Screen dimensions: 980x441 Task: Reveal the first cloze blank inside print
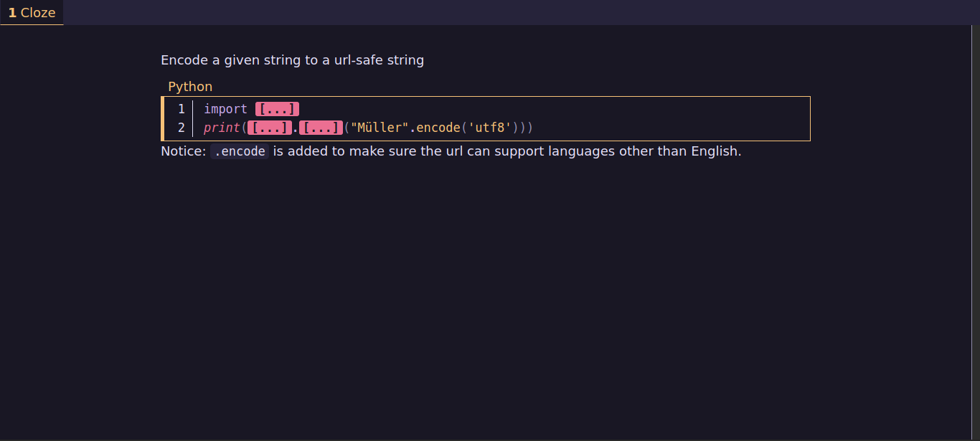(x=269, y=128)
